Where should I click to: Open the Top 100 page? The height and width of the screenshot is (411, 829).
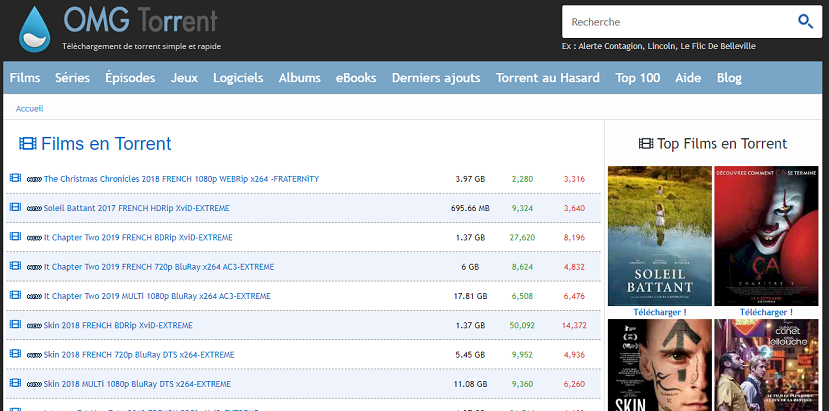click(638, 78)
